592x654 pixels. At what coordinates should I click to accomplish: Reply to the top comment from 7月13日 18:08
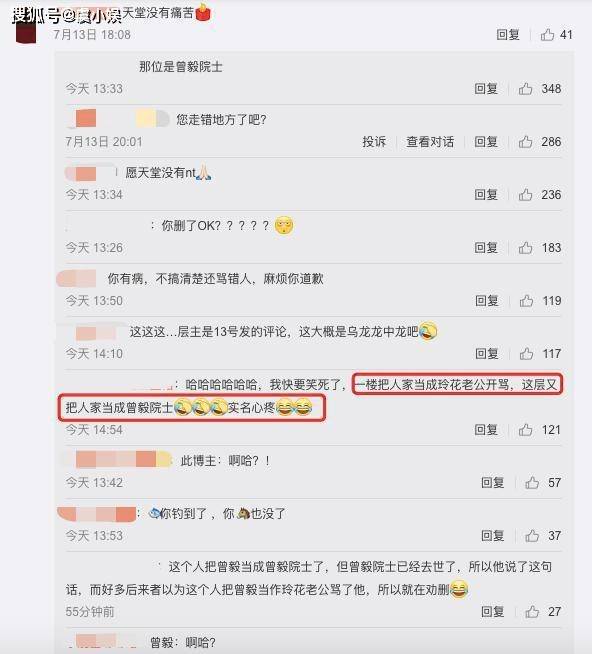click(508, 35)
